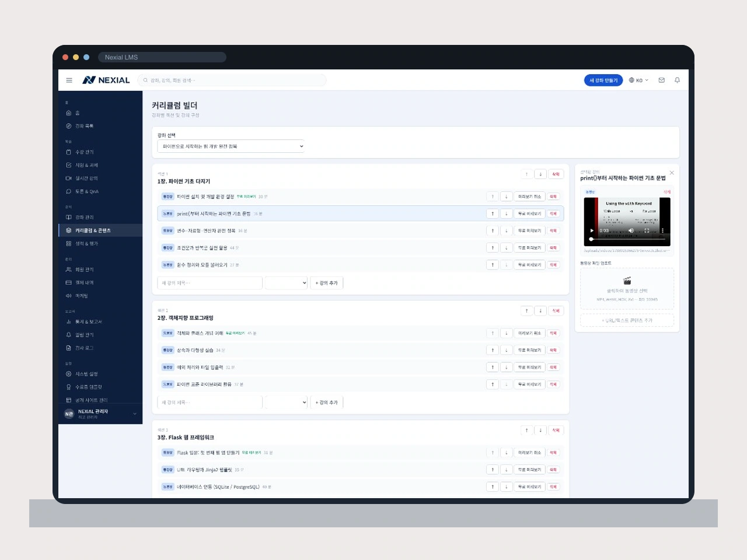This screenshot has height=560, width=747.
Task: Click the video upload clapperboard area
Action: (x=627, y=289)
